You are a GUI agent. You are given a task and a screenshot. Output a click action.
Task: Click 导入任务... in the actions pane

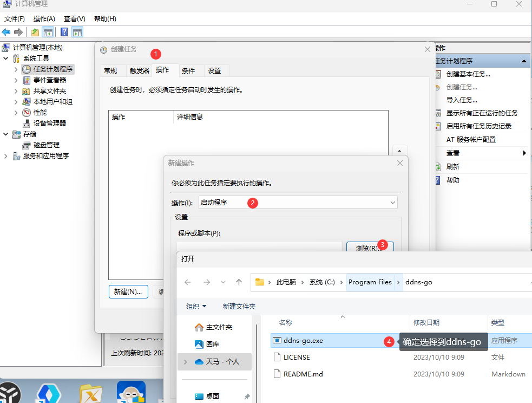(462, 100)
